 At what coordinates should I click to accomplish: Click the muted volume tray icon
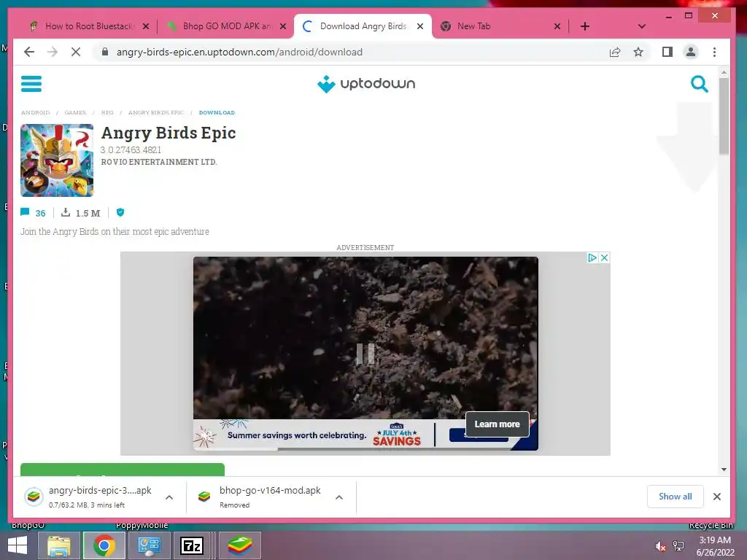click(x=660, y=546)
